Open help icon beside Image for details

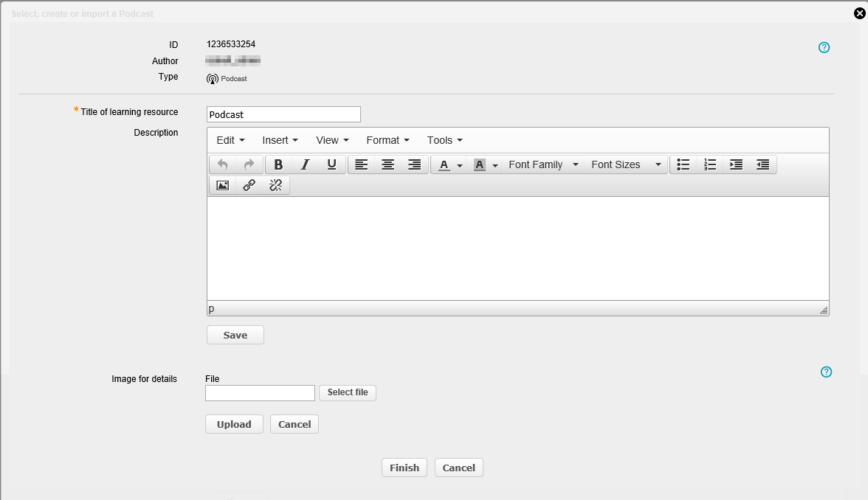click(x=826, y=372)
